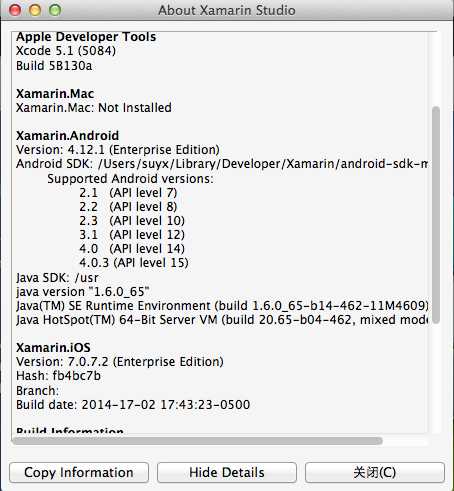Viewport: 454px width, 491px height.
Task: Click the Hide Details button
Action: (x=227, y=472)
